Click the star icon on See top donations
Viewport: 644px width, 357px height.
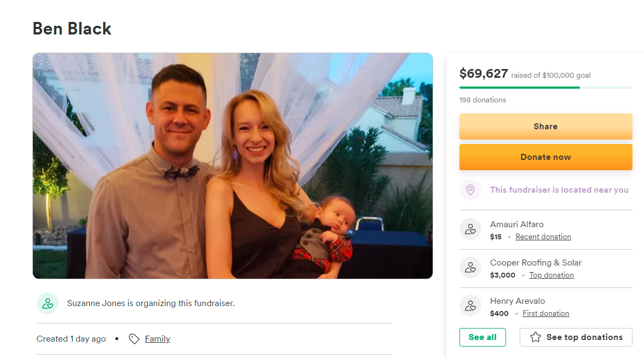click(536, 337)
